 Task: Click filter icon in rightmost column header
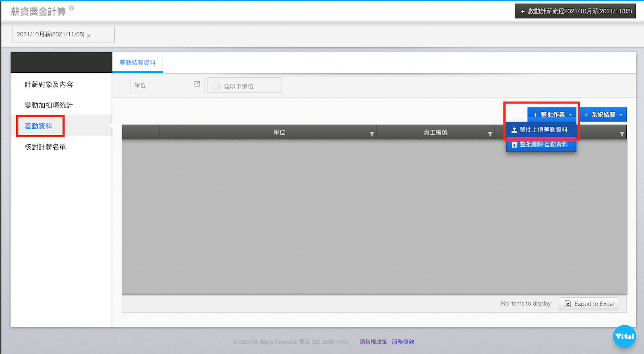pos(622,134)
